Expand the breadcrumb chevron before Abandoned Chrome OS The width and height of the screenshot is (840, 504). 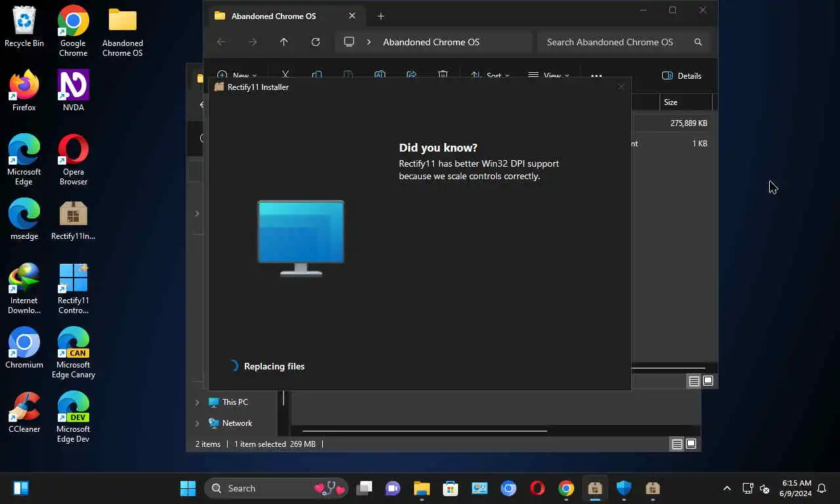click(369, 42)
